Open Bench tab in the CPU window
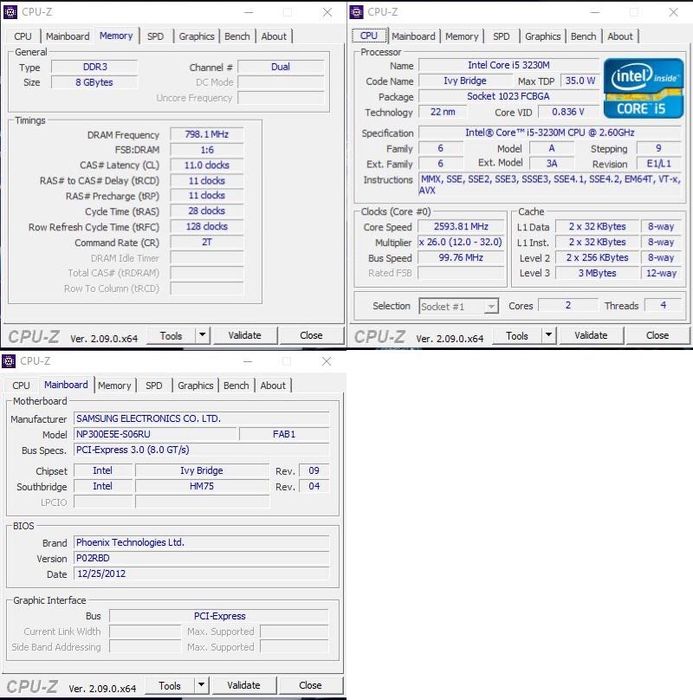693x700 pixels. pyautogui.click(x=583, y=36)
